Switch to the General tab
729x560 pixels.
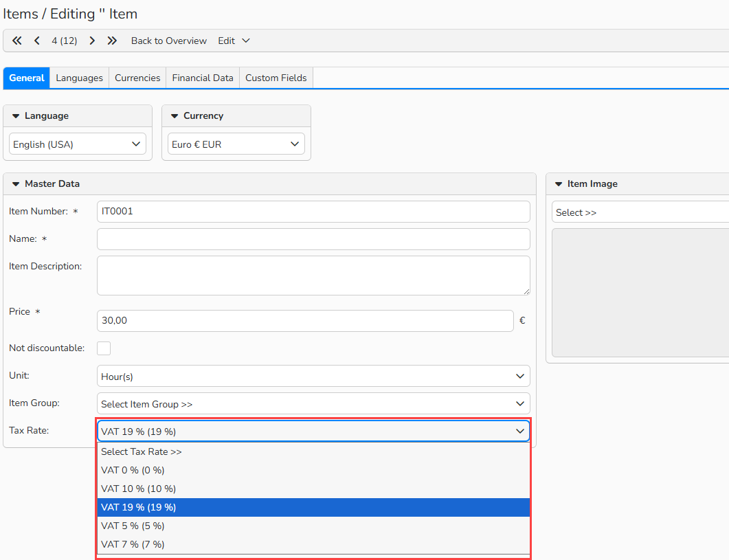tap(27, 78)
